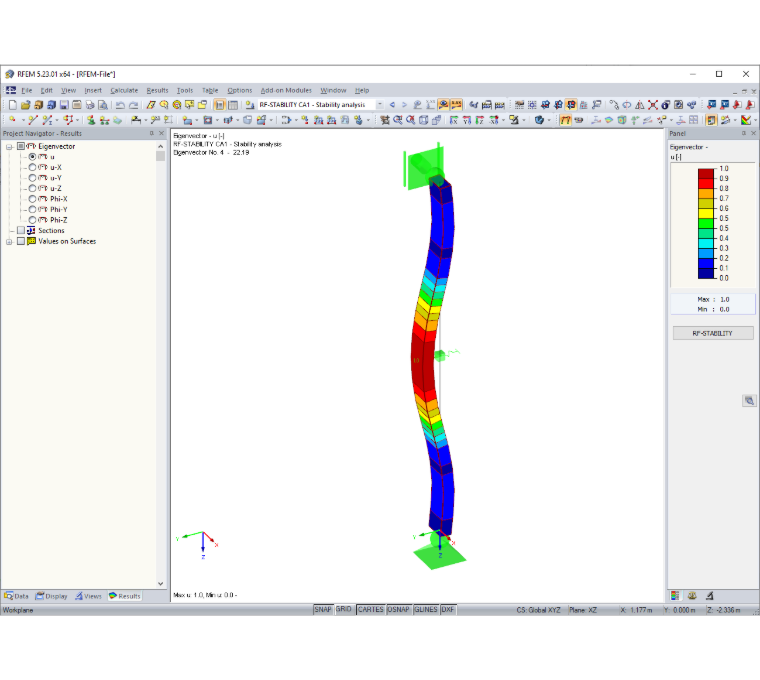Click the Save floppy disk icon
Viewport: 760px width, 680px height.
click(x=64, y=105)
